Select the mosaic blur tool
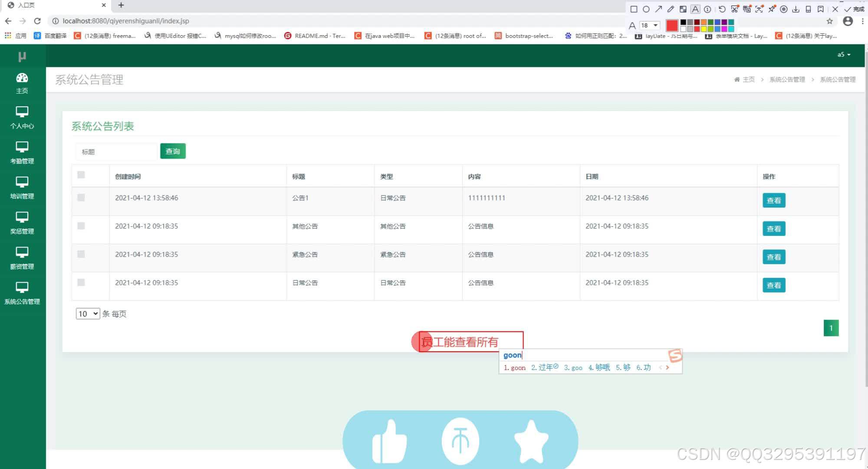868x469 pixels. (x=683, y=9)
